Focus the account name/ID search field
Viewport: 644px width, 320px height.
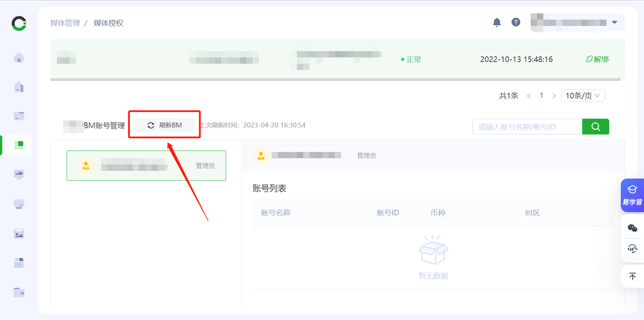pyautogui.click(x=527, y=127)
